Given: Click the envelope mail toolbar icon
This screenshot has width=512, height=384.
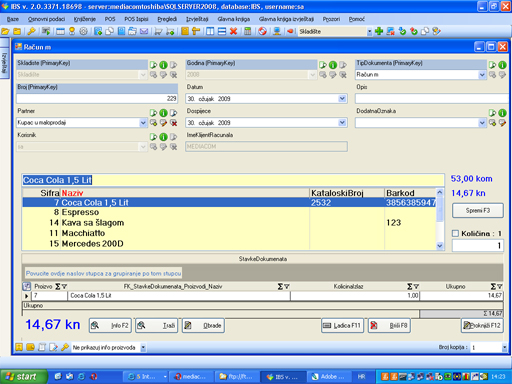Looking at the screenshot, I should (144, 32).
